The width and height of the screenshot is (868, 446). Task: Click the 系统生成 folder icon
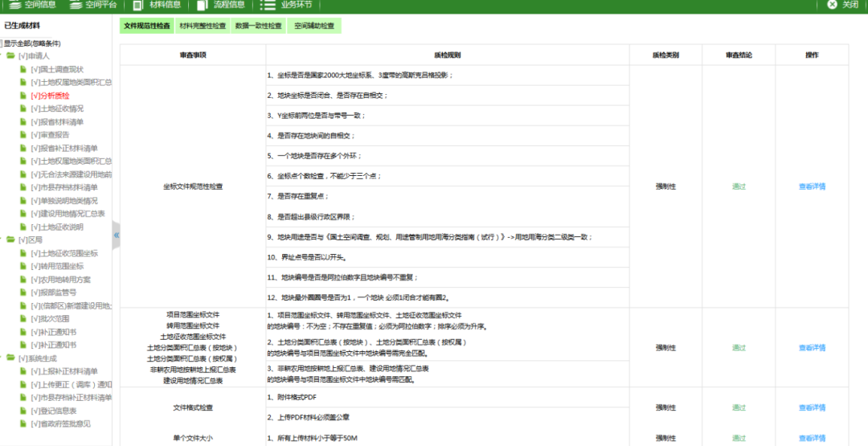pos(10,358)
